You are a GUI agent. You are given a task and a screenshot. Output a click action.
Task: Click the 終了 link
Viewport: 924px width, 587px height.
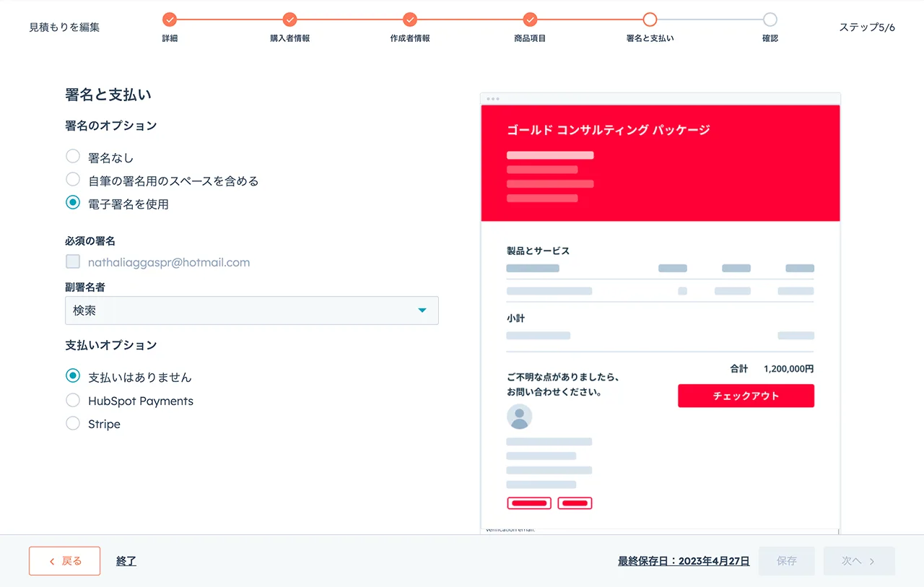click(x=126, y=561)
